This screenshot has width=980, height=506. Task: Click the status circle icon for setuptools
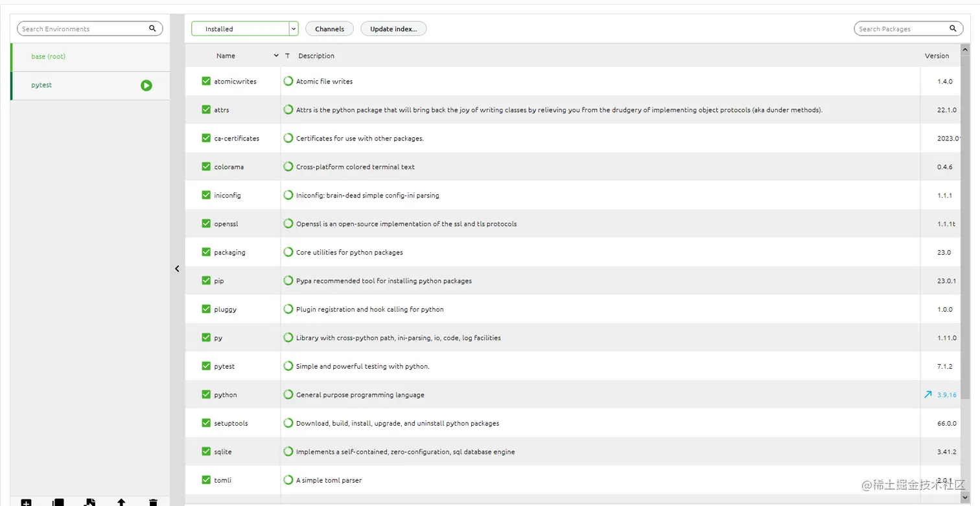coord(288,423)
